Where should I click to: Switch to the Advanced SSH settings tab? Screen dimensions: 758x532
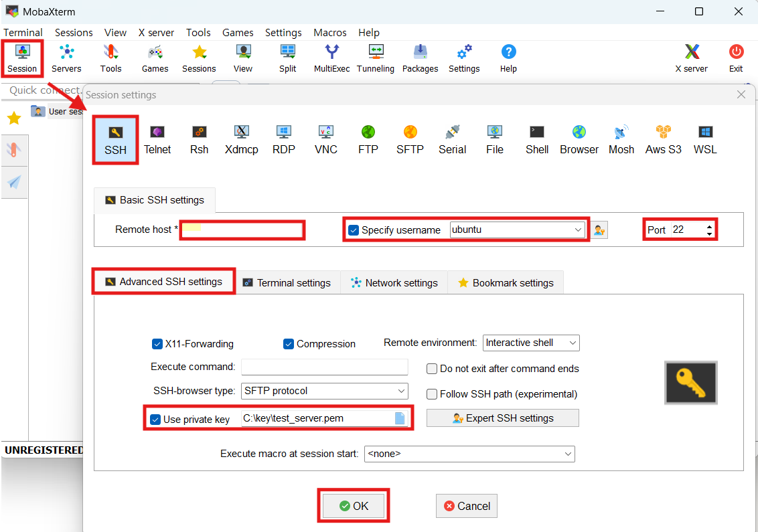pos(164,282)
